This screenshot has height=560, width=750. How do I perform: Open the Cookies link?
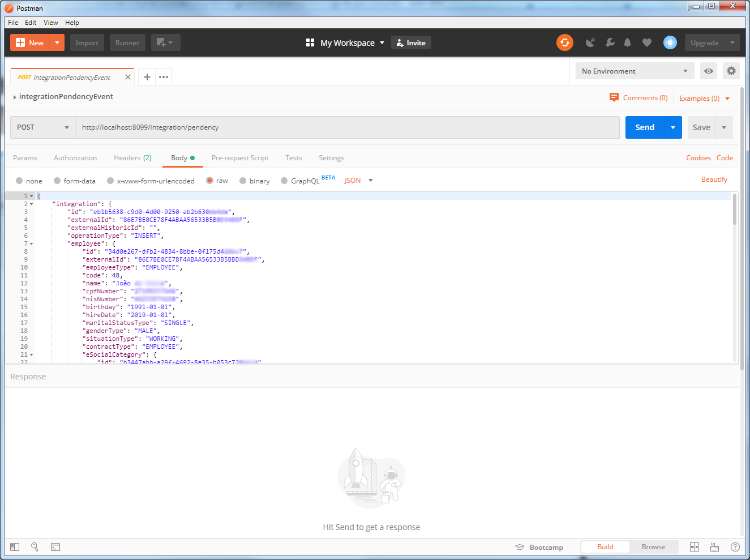698,158
